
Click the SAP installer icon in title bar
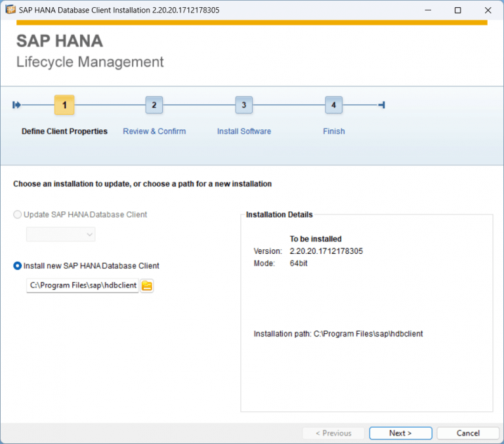coord(10,10)
